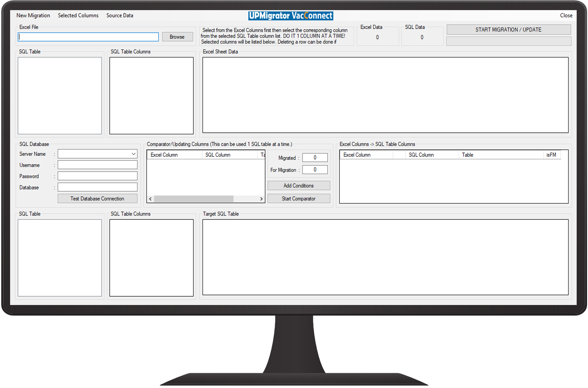Click the Migrated count field
Viewport: 588px width, 388px height.
click(x=315, y=157)
